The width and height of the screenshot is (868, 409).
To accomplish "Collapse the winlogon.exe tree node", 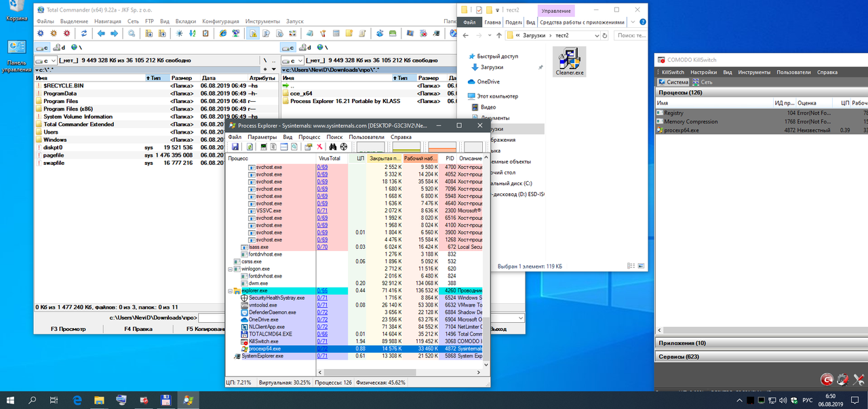I will coord(230,269).
